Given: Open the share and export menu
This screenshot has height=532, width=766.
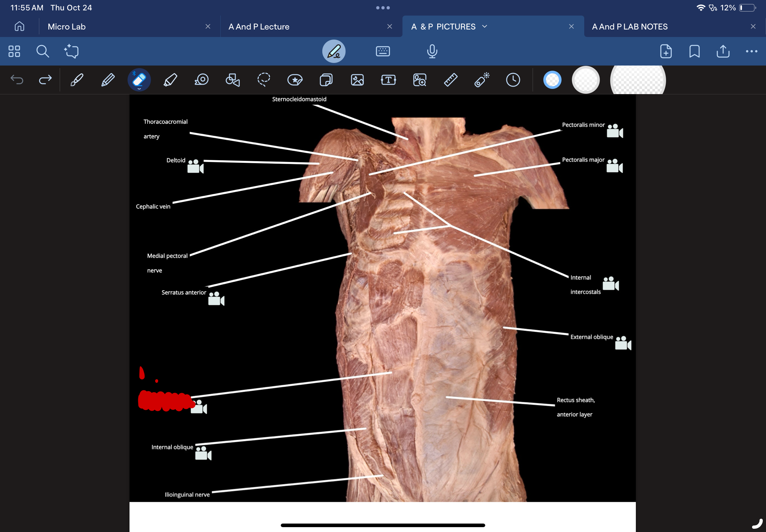Looking at the screenshot, I should coord(723,51).
